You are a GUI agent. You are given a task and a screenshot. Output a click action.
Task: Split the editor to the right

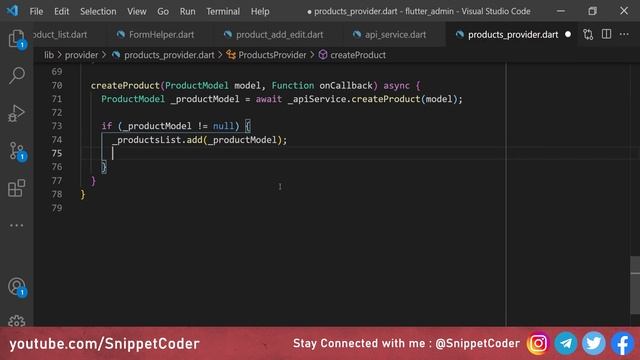pos(607,35)
